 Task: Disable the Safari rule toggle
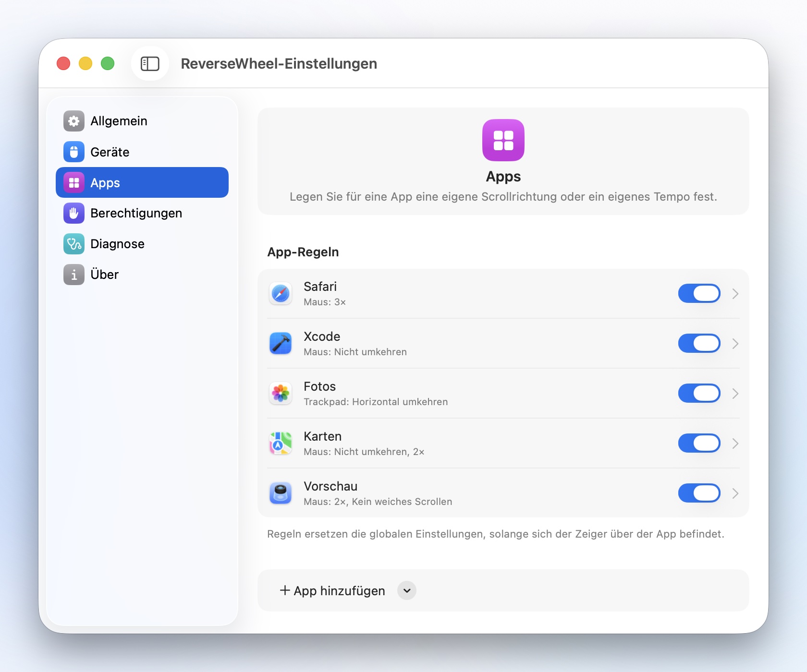point(699,293)
